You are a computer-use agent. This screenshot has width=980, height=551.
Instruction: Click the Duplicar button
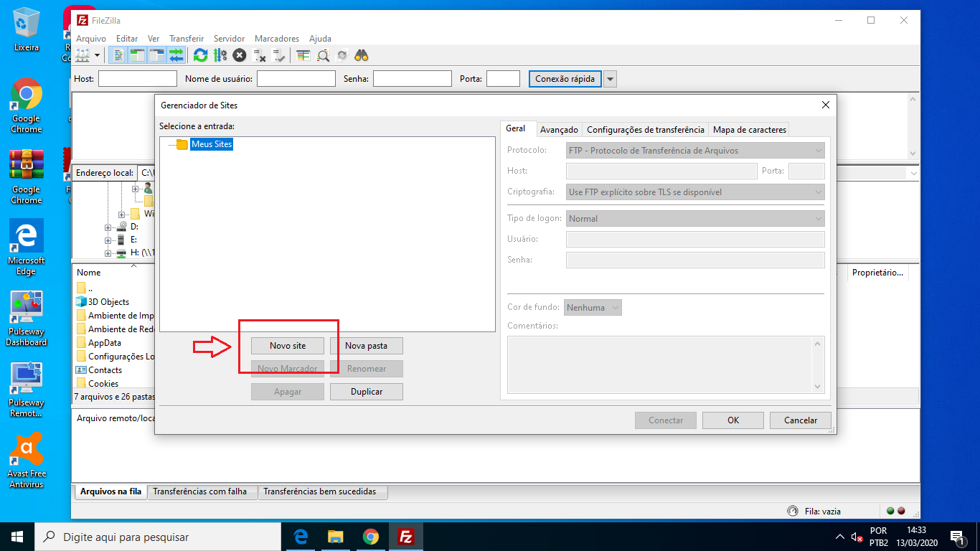pos(367,392)
